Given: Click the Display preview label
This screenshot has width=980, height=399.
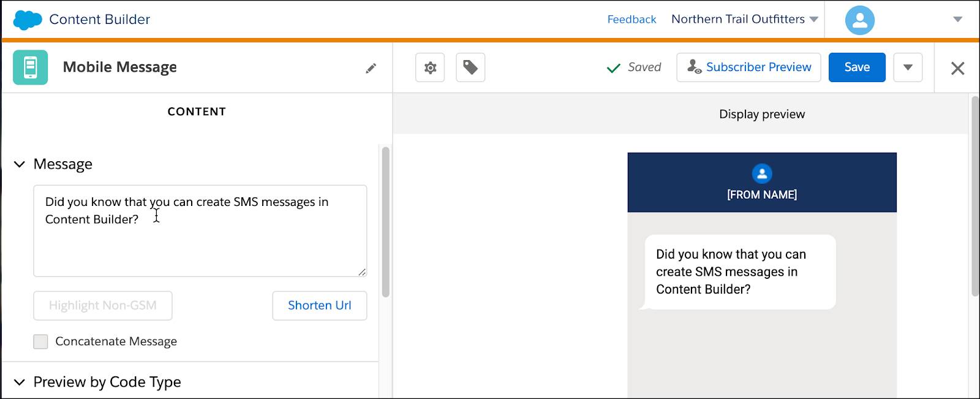Looking at the screenshot, I should 762,115.
